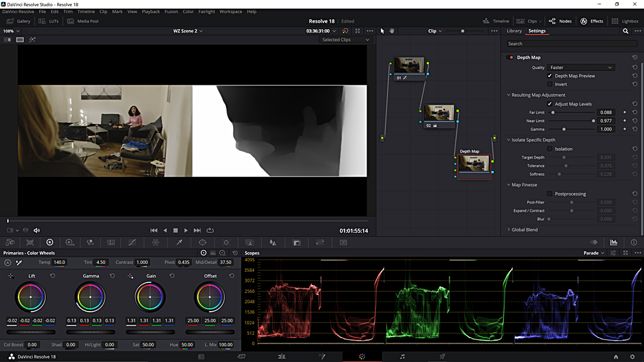Image resolution: width=644 pixels, height=362 pixels.
Task: Toggle loop playback icon
Action: click(210, 231)
